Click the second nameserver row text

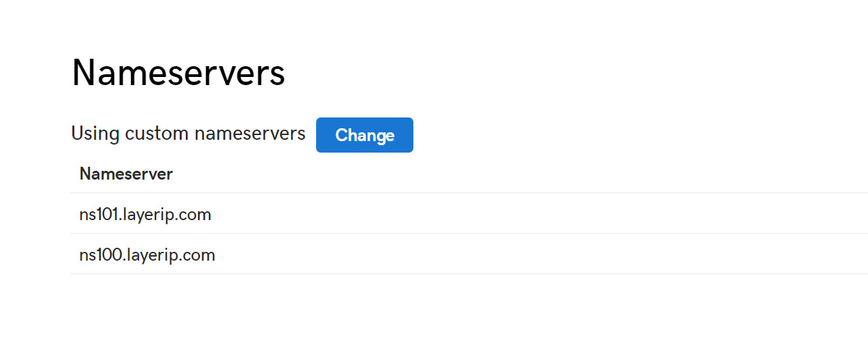[147, 255]
